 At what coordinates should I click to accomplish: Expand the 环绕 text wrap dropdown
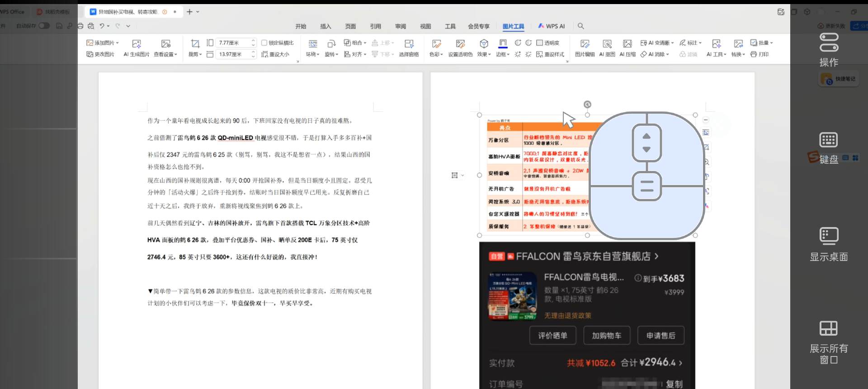(312, 54)
